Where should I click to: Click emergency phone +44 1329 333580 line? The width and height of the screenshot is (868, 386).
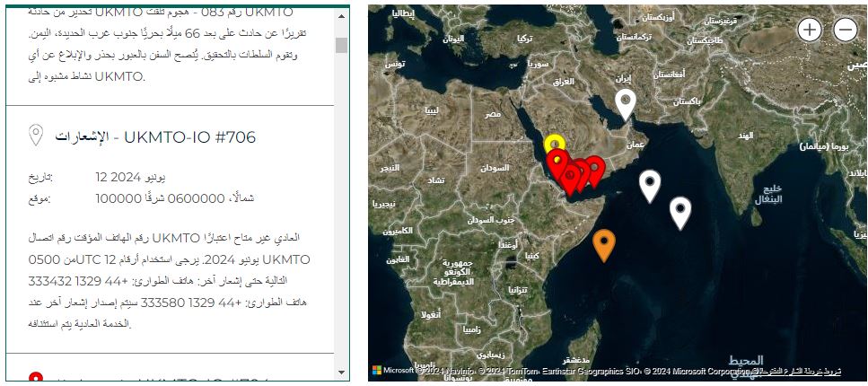coord(168,303)
